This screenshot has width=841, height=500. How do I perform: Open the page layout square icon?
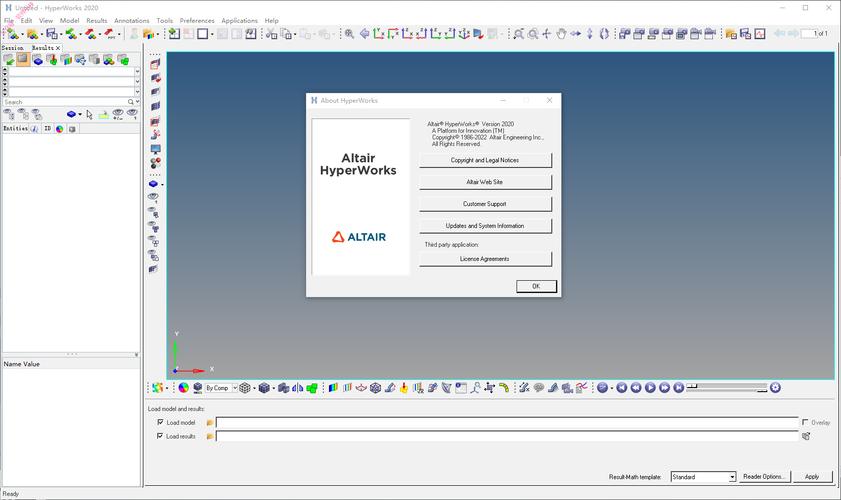click(x=202, y=34)
